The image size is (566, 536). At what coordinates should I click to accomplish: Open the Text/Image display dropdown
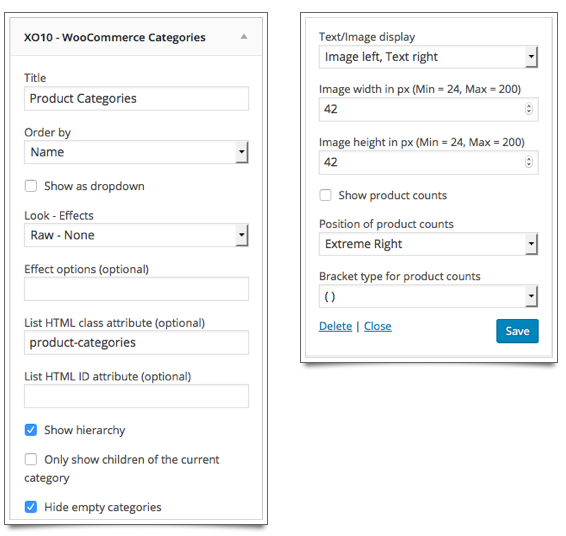(428, 57)
